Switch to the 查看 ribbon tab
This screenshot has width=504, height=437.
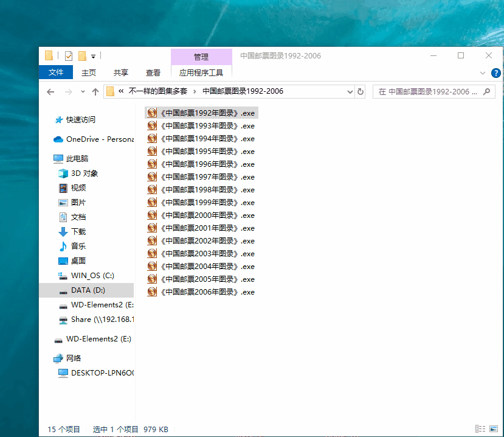pyautogui.click(x=153, y=72)
